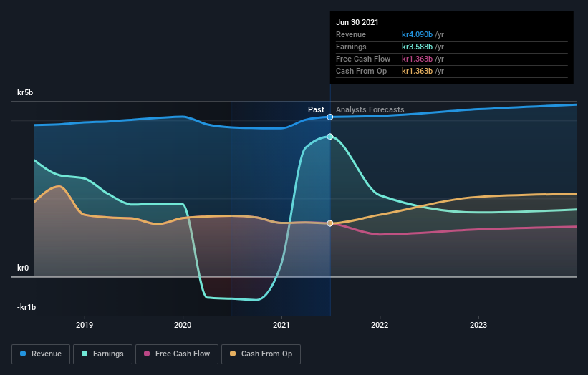This screenshot has width=588, height=375.
Task: Click the Free Cash Flow tooltip label
Action: pyautogui.click(x=363, y=59)
